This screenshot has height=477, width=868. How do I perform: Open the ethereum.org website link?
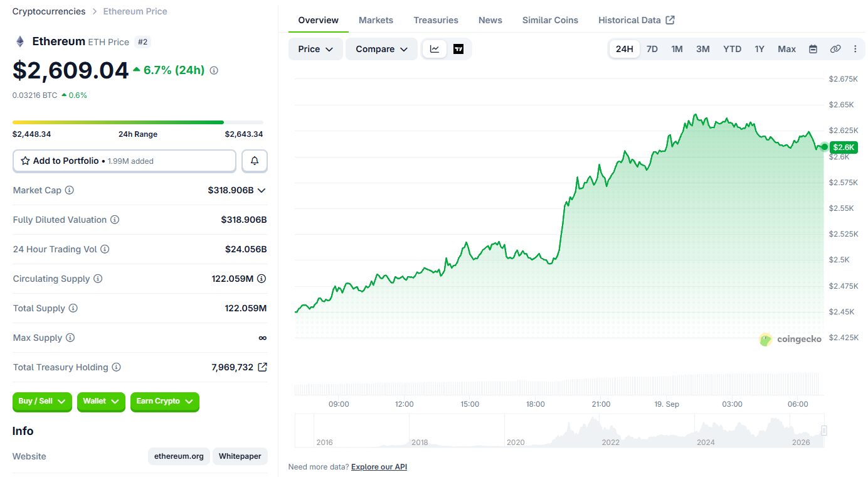click(x=179, y=456)
